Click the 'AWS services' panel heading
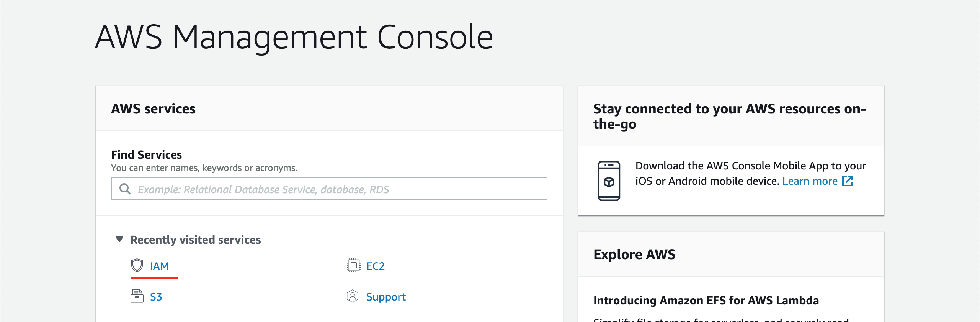 (153, 109)
